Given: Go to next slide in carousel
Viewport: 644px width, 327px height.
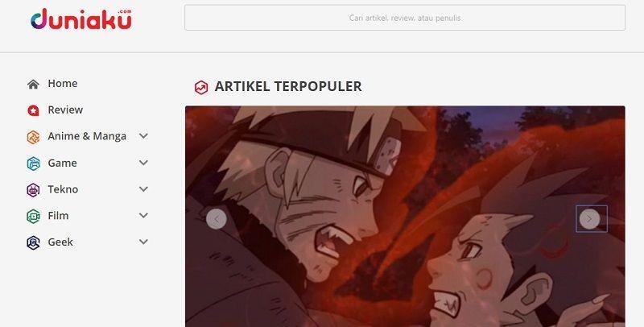Looking at the screenshot, I should tap(589, 218).
